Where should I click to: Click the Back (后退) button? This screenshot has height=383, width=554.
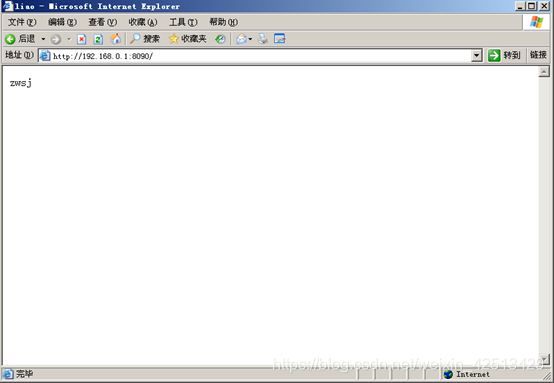pos(20,39)
